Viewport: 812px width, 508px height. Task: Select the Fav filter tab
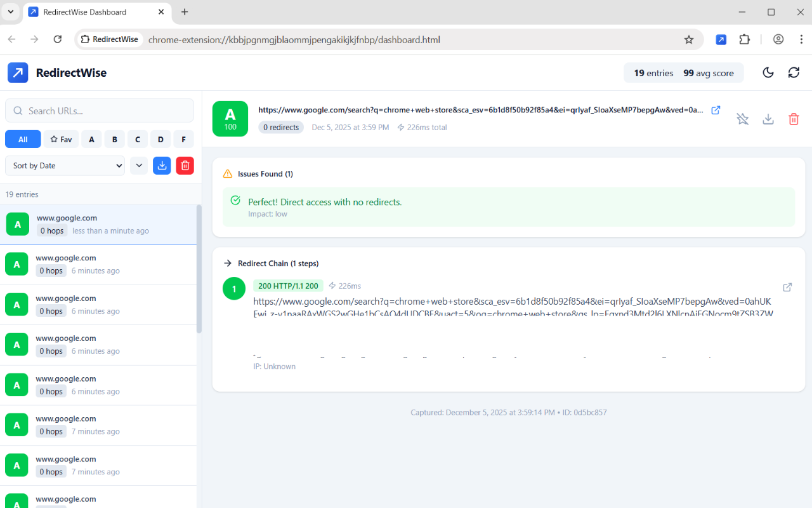click(x=61, y=139)
